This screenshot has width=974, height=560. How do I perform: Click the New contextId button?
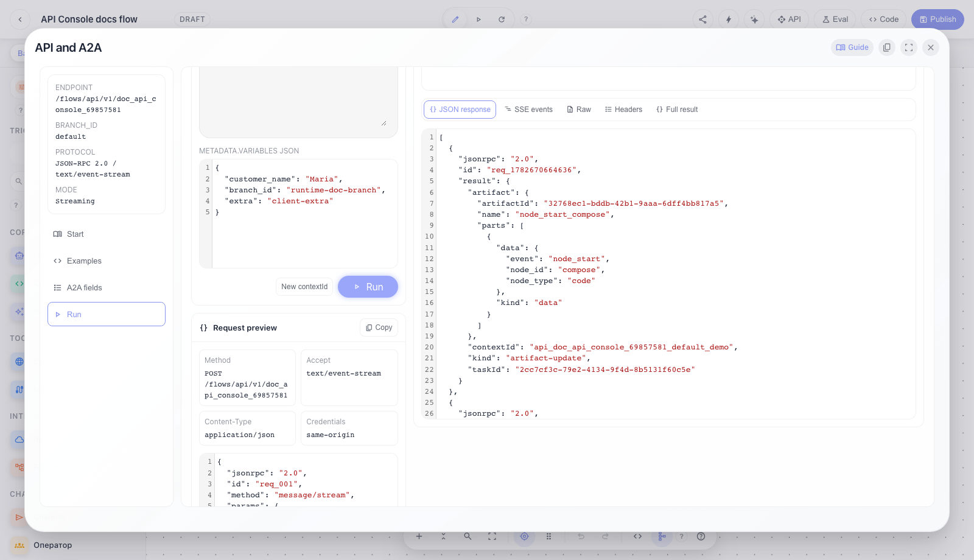pos(304,287)
